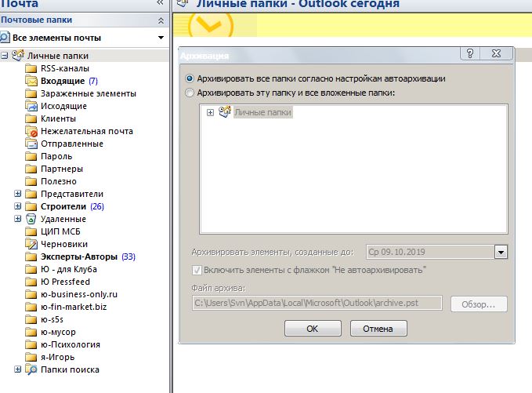Open the Все элементы почты dropdown arrow
The height and width of the screenshot is (393, 532).
pyautogui.click(x=161, y=38)
